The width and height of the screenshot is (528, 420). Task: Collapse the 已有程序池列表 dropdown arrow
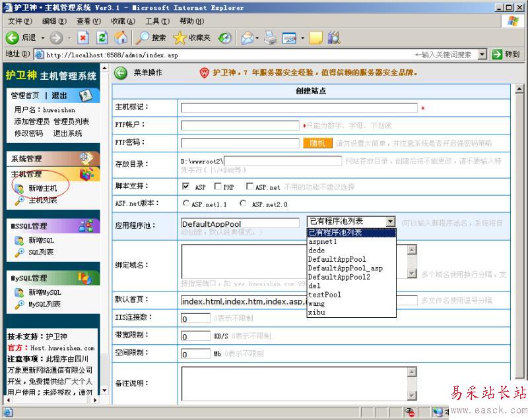click(x=390, y=222)
